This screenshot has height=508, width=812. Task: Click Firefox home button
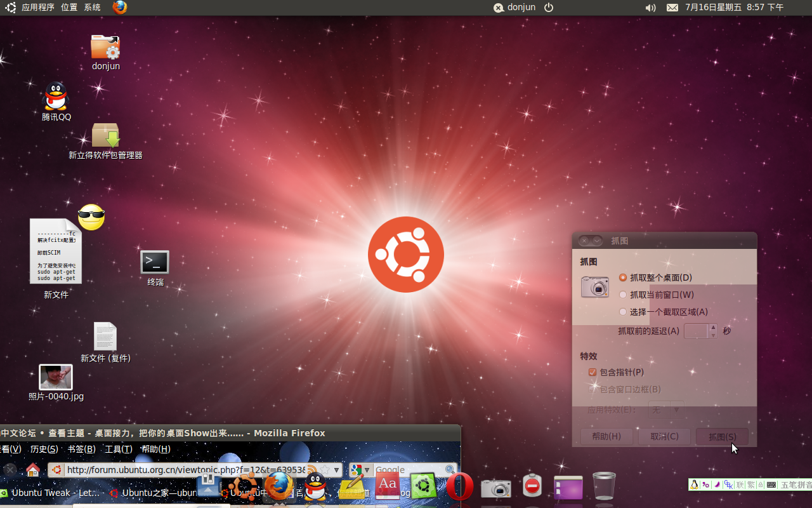(33, 470)
